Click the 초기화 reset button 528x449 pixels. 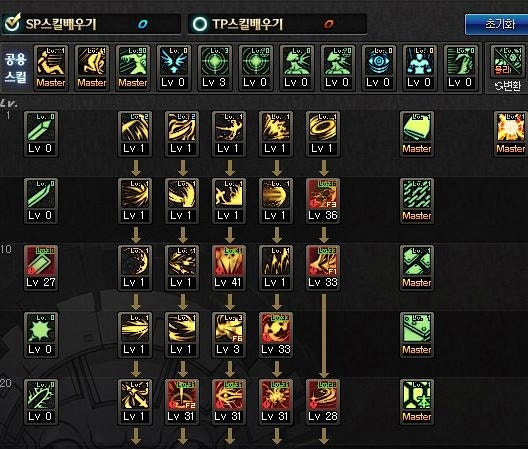pos(496,24)
